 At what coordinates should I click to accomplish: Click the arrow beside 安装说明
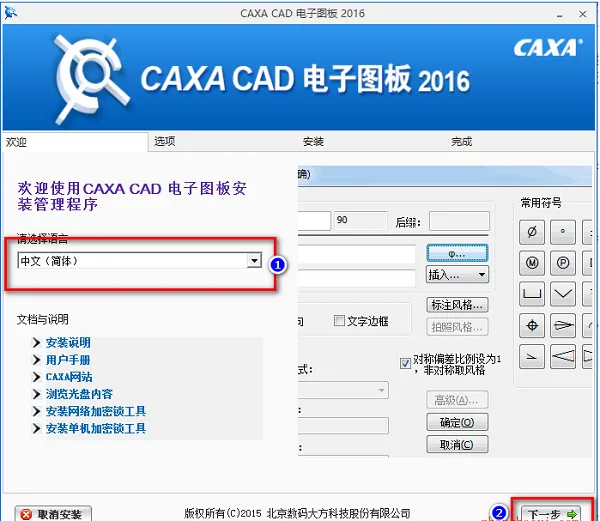point(36,342)
